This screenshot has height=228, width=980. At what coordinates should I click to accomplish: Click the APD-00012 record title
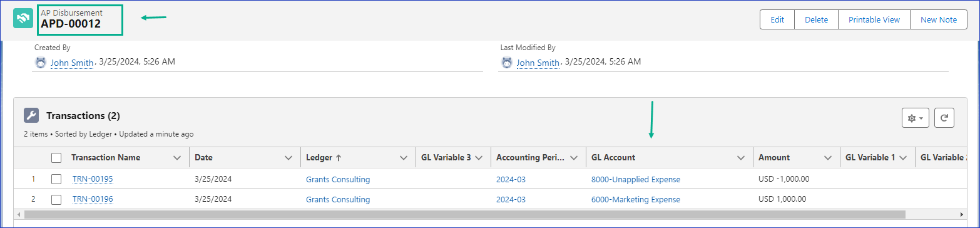point(71,24)
